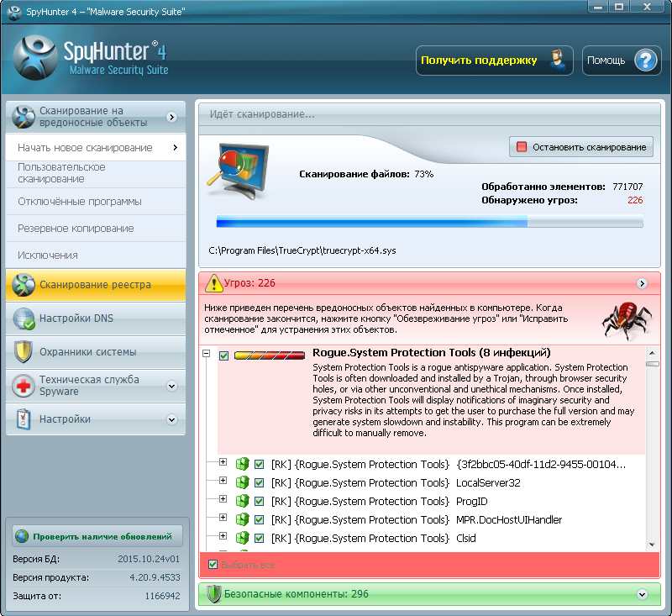Click the blue file scanning progress bar
The width and height of the screenshot is (672, 616).
click(x=429, y=222)
